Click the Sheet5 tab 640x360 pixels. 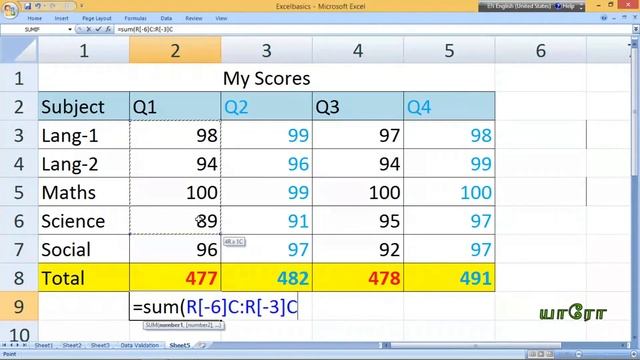tap(180, 345)
